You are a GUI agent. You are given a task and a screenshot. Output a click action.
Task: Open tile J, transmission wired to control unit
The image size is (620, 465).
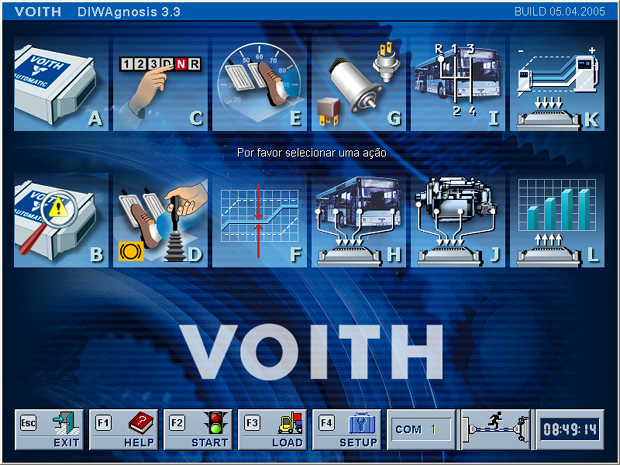coord(458,220)
